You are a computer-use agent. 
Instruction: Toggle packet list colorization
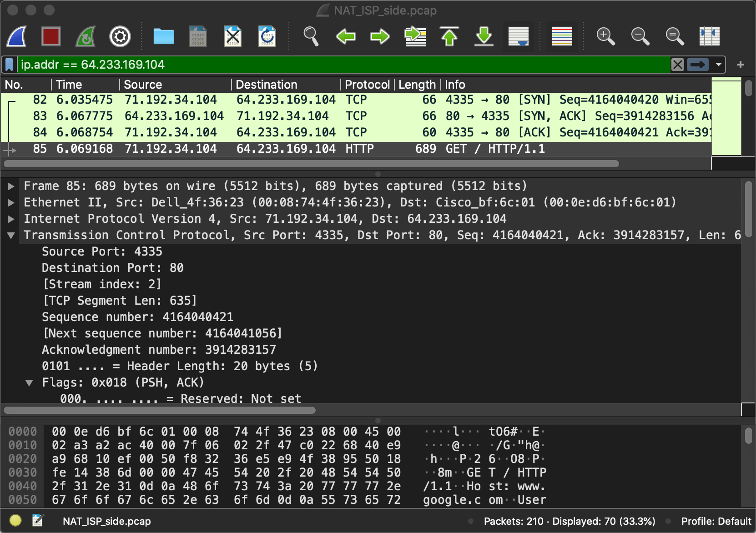pos(562,36)
